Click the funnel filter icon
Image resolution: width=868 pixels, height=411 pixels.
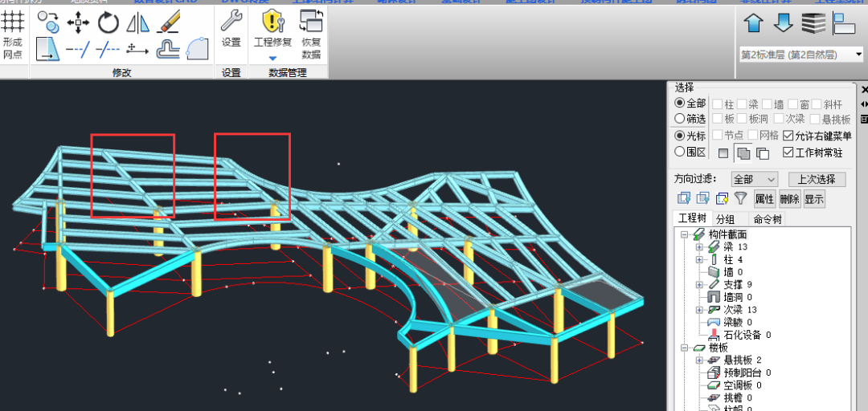pyautogui.click(x=740, y=198)
